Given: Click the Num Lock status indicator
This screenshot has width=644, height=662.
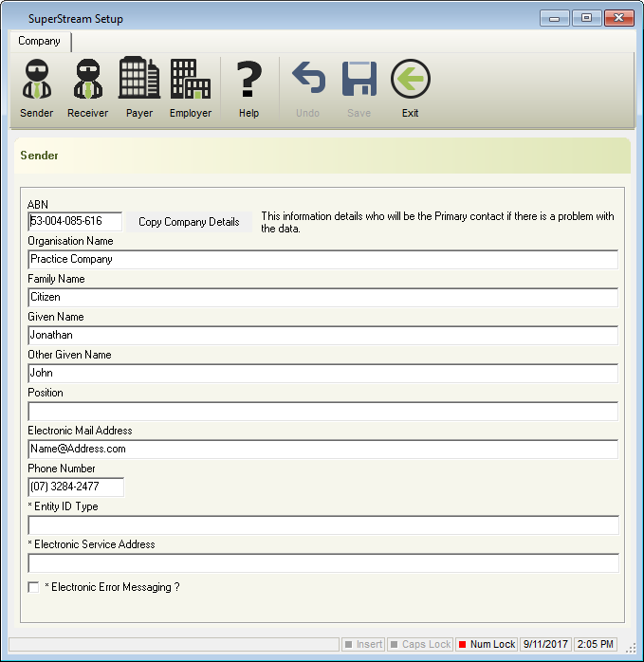Looking at the screenshot, I should (487, 644).
